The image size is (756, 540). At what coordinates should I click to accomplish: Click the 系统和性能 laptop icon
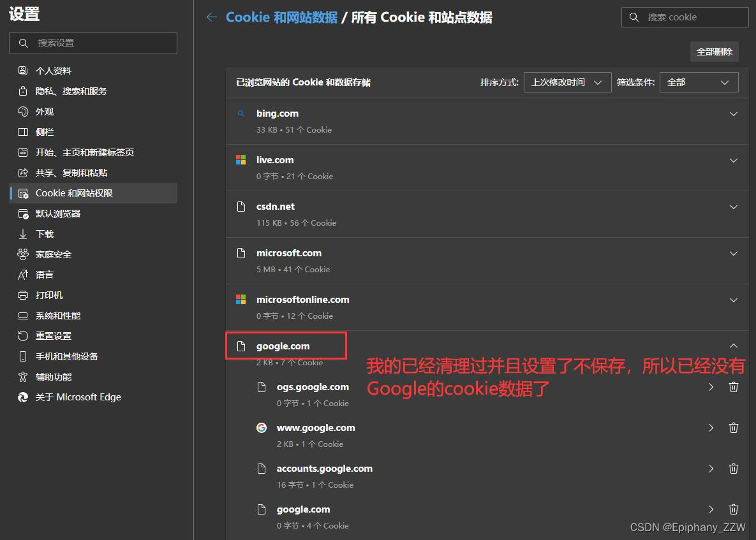point(23,316)
